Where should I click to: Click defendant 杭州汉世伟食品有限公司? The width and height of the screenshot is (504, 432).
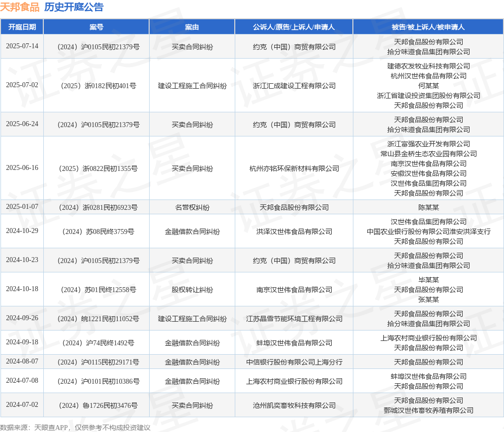click(x=429, y=76)
